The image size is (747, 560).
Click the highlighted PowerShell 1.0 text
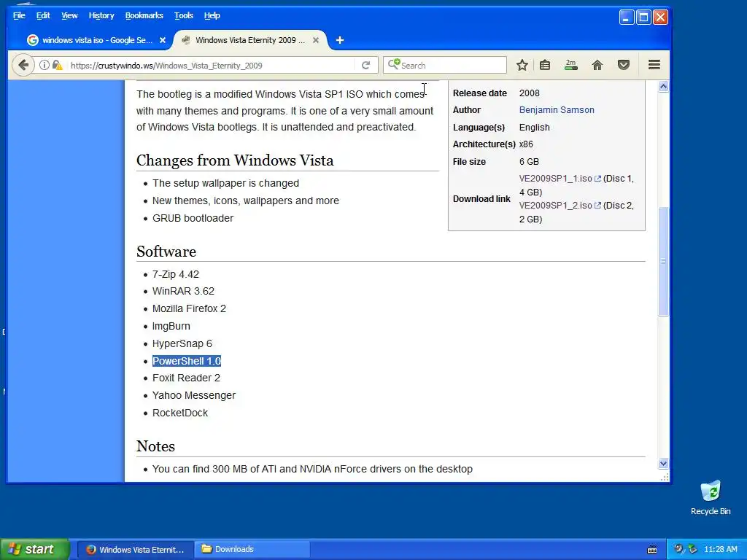(x=187, y=361)
